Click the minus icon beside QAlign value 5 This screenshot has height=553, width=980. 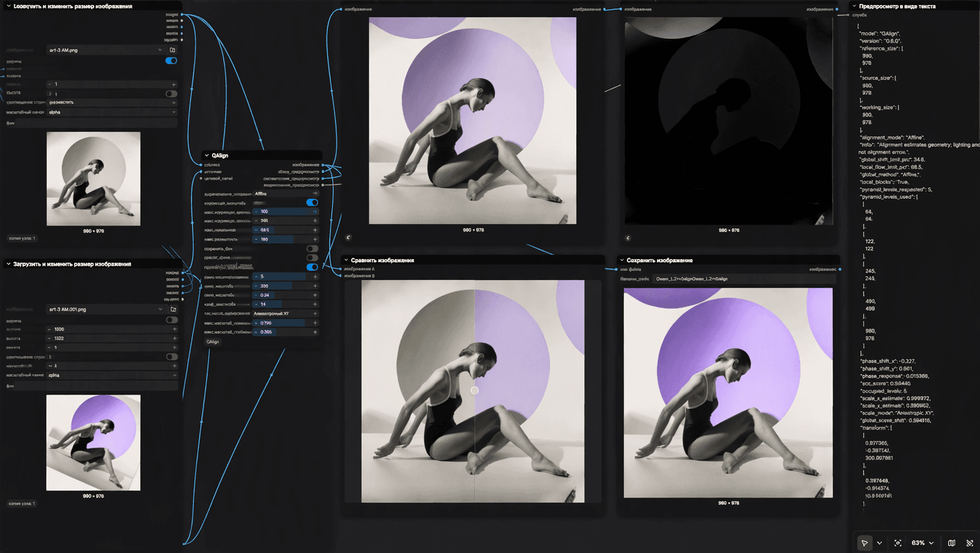(x=256, y=276)
